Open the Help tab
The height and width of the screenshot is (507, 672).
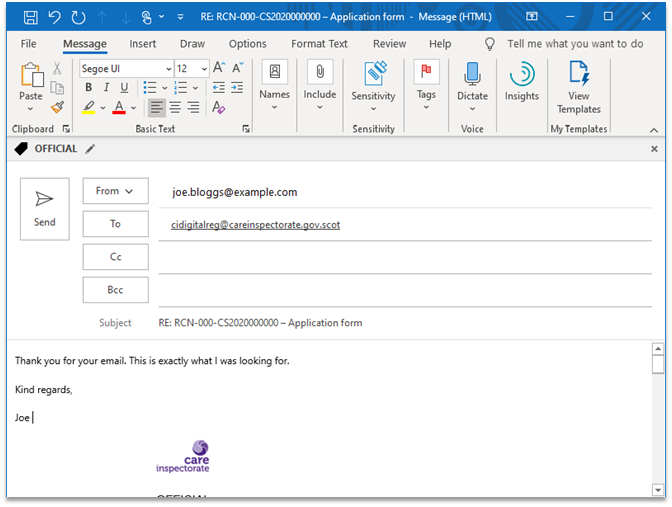(x=440, y=44)
